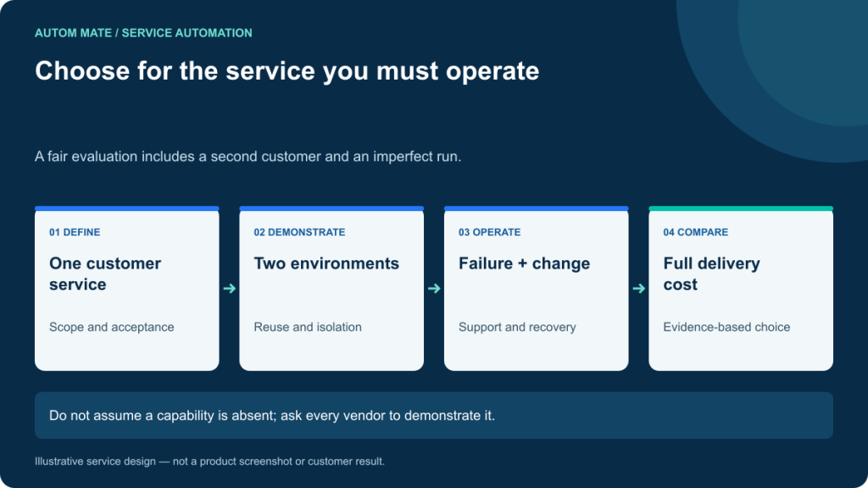
Task: Click the 'Illustrative service design' footnote
Action: [x=210, y=462]
